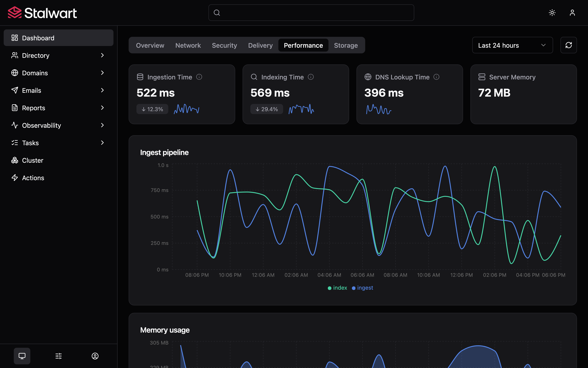Switch to the Security tab
588x368 pixels.
224,45
